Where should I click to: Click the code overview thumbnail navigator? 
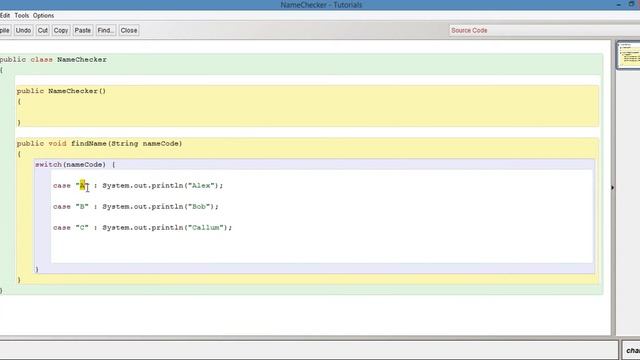(629, 55)
